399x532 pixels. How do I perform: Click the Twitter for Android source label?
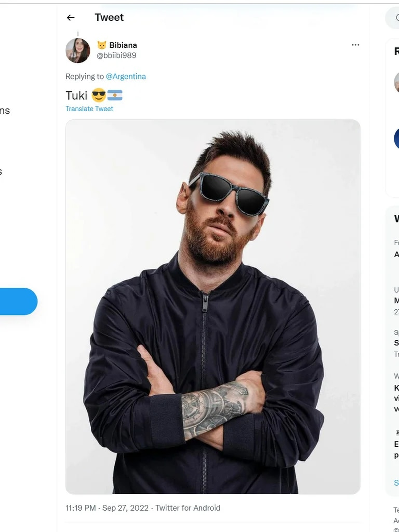coord(188,508)
